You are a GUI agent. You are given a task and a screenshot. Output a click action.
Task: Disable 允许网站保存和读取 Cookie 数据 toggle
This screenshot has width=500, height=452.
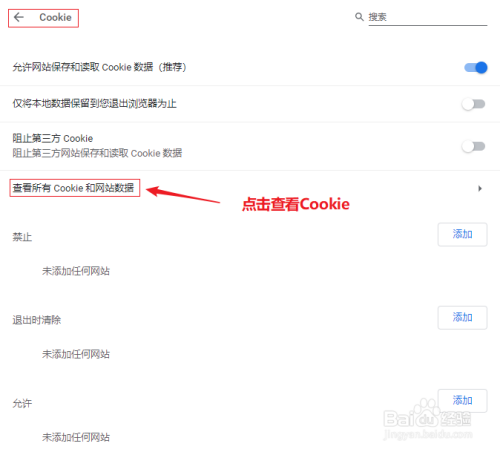tap(476, 68)
